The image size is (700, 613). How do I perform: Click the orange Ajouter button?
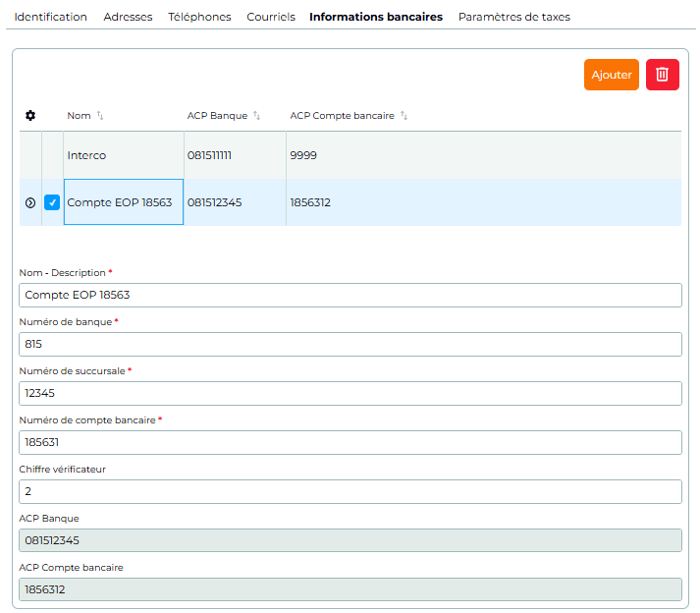click(612, 75)
